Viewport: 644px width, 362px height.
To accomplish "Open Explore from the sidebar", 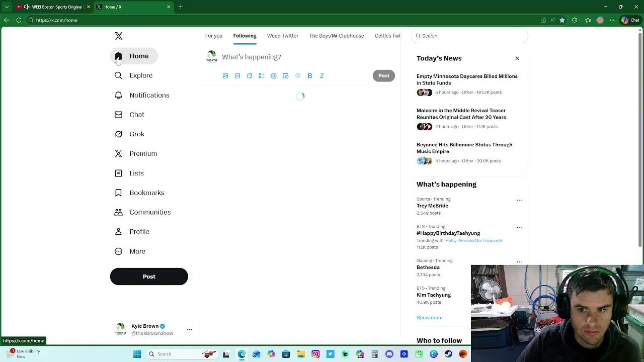I will 133,75.
